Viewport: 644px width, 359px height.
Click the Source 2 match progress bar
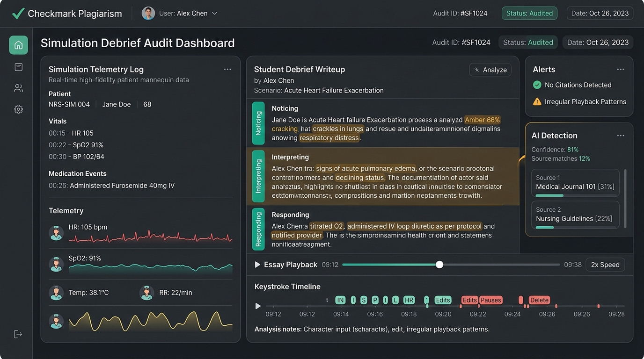pos(575,228)
